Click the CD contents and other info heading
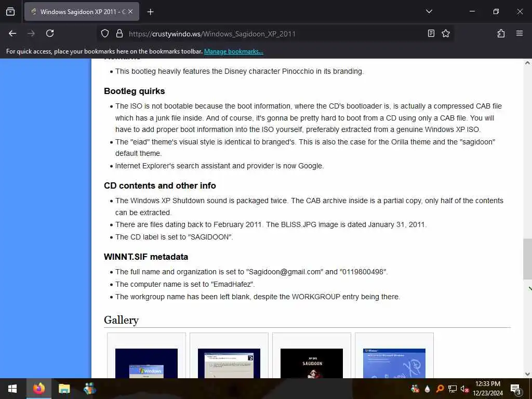532x399 pixels. (x=160, y=185)
